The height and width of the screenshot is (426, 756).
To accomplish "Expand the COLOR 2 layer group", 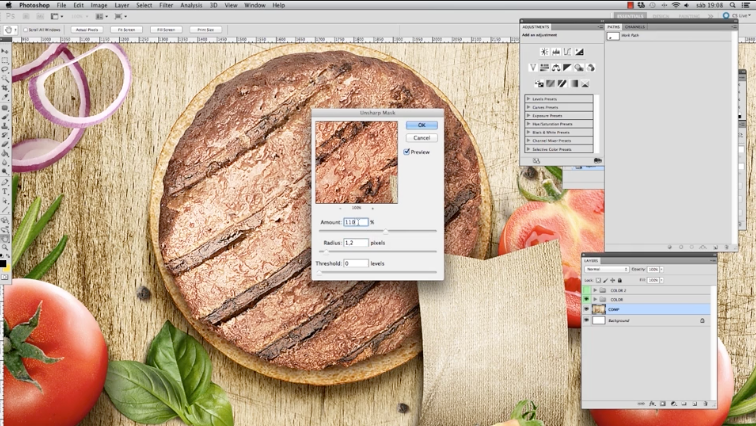I will coord(595,290).
